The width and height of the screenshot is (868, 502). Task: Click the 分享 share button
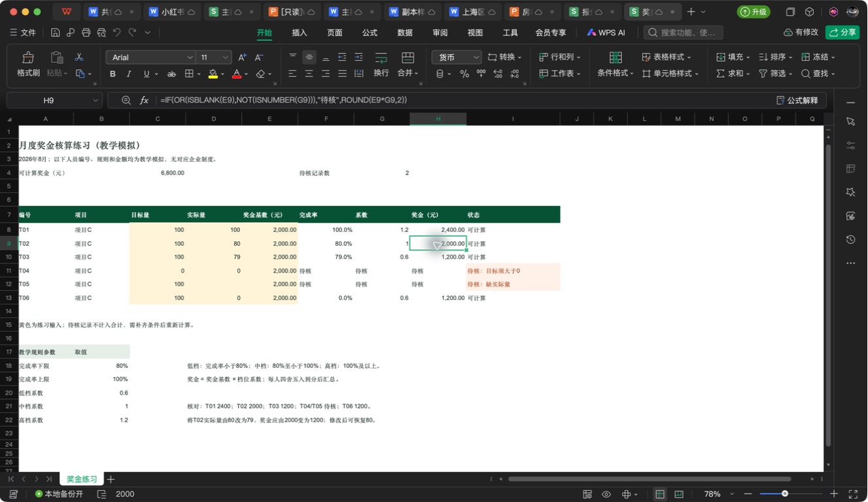click(842, 32)
